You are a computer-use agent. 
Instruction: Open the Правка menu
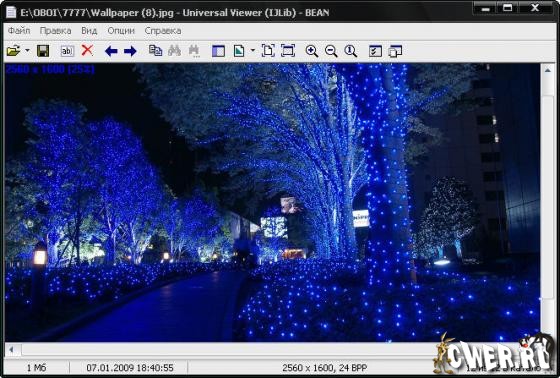click(55, 31)
